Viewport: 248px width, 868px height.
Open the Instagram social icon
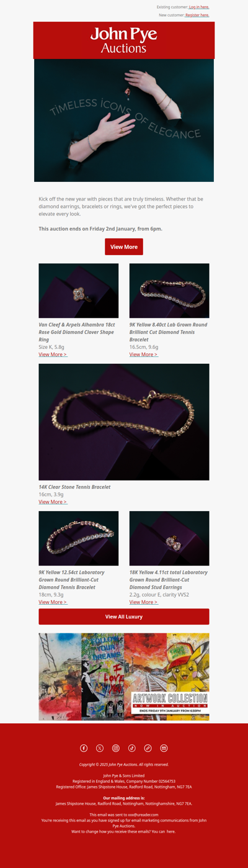(116, 748)
